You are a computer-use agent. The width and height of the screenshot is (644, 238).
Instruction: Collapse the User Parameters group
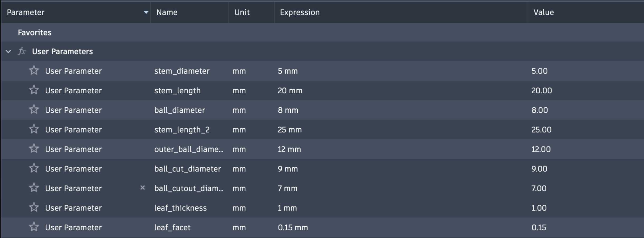(x=8, y=51)
